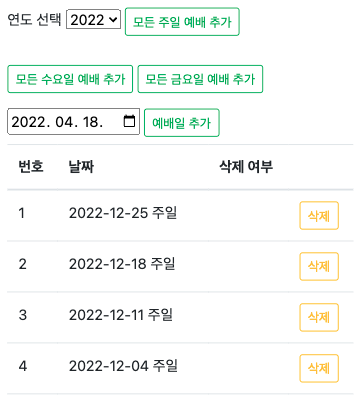Select the 2022-12-04 주일 date cell
This screenshot has height=398, width=363.
123,366
